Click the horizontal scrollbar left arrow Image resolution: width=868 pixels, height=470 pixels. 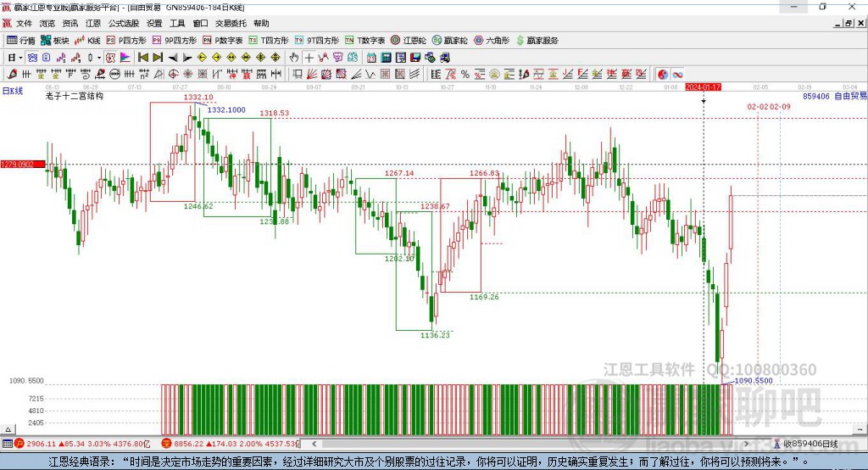point(314,444)
